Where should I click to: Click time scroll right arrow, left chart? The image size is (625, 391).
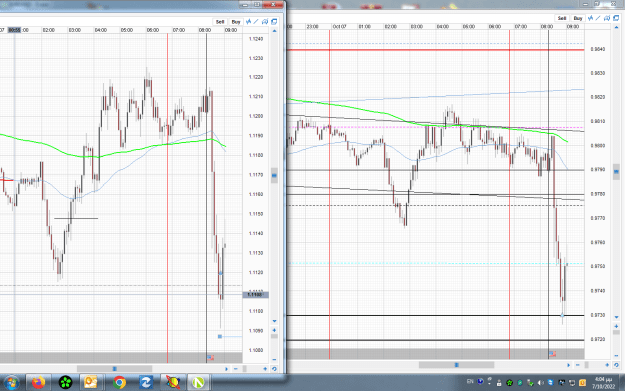226,369
